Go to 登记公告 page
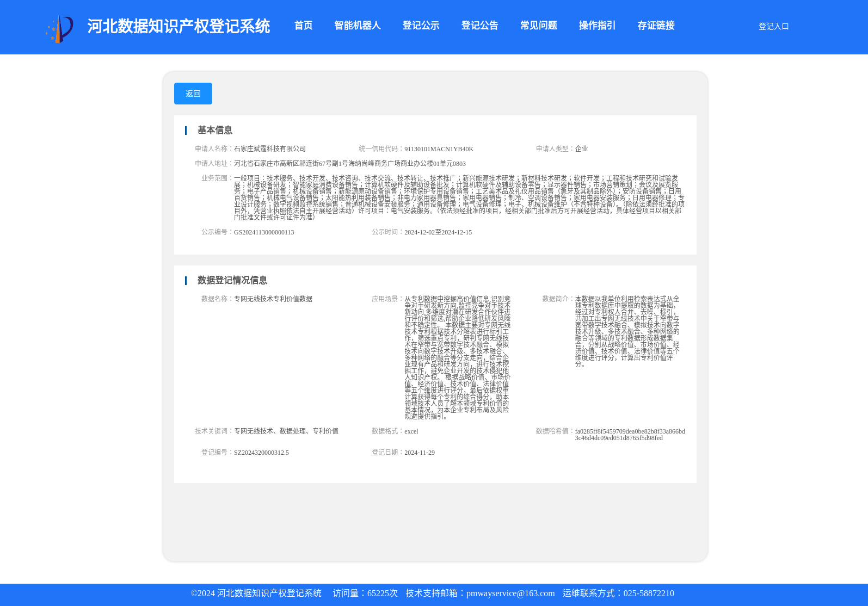This screenshot has width=868, height=606. 479,26
